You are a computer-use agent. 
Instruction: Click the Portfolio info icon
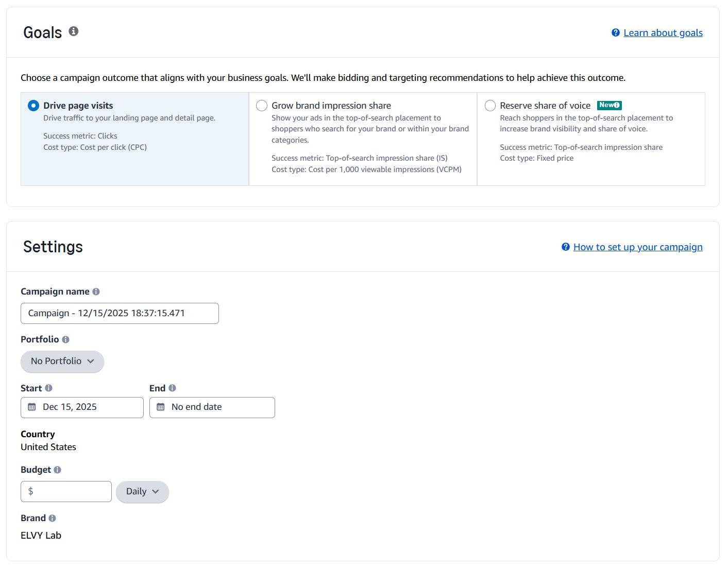click(x=65, y=339)
